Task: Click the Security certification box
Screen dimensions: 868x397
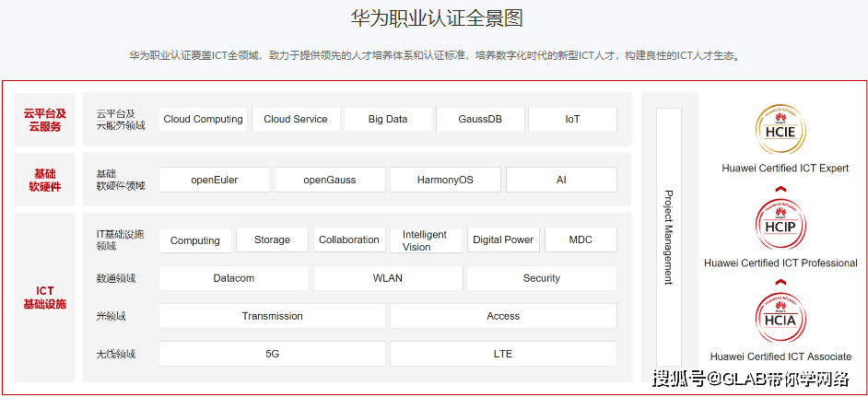Action: pyautogui.click(x=541, y=278)
